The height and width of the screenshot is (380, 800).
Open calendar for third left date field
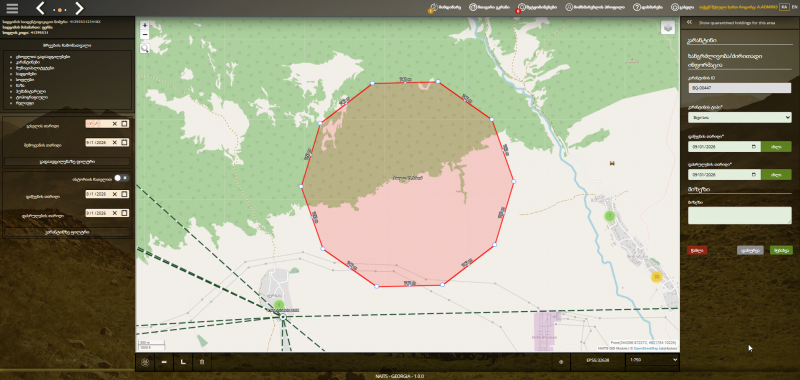click(124, 194)
